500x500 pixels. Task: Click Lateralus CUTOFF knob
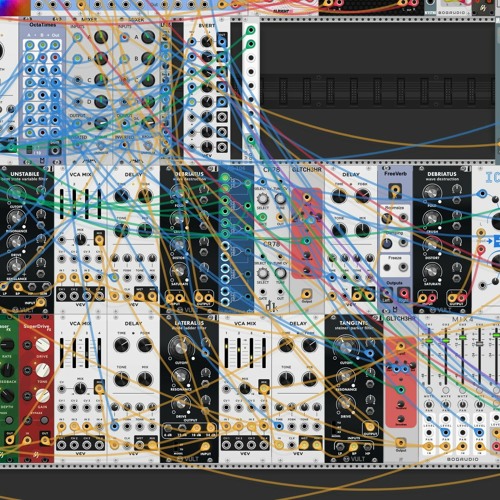pyautogui.click(x=180, y=347)
